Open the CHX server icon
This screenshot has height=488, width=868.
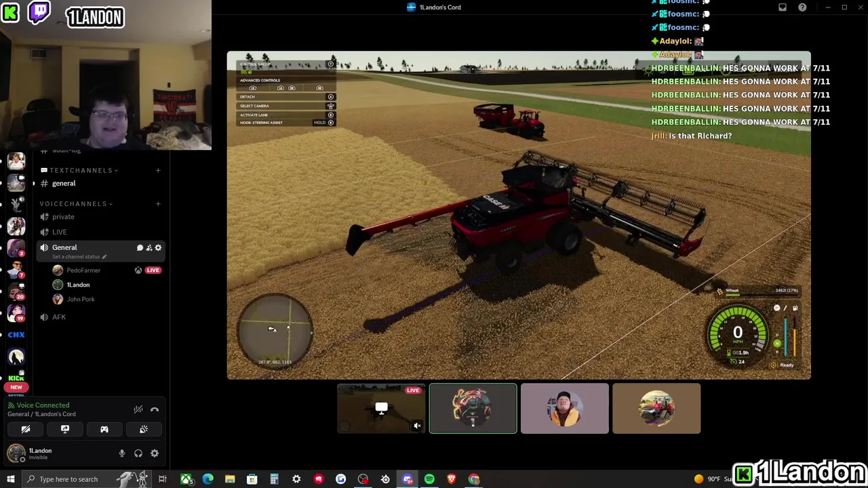click(16, 335)
